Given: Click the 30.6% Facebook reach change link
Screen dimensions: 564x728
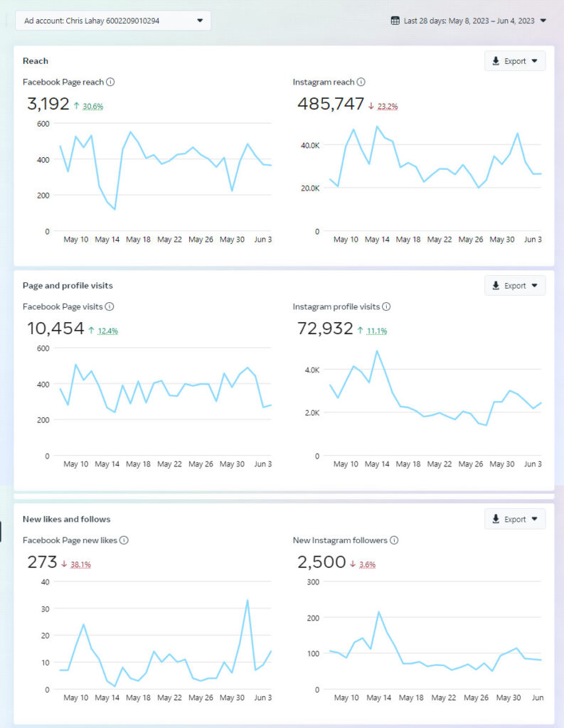Looking at the screenshot, I should coord(93,107).
